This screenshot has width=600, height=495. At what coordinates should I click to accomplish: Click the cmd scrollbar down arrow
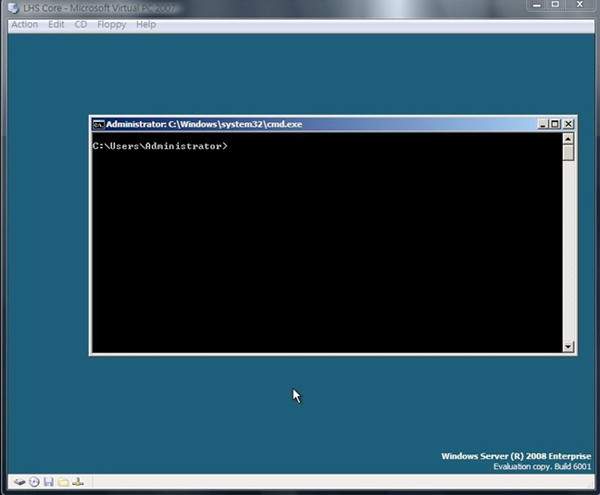coord(568,346)
